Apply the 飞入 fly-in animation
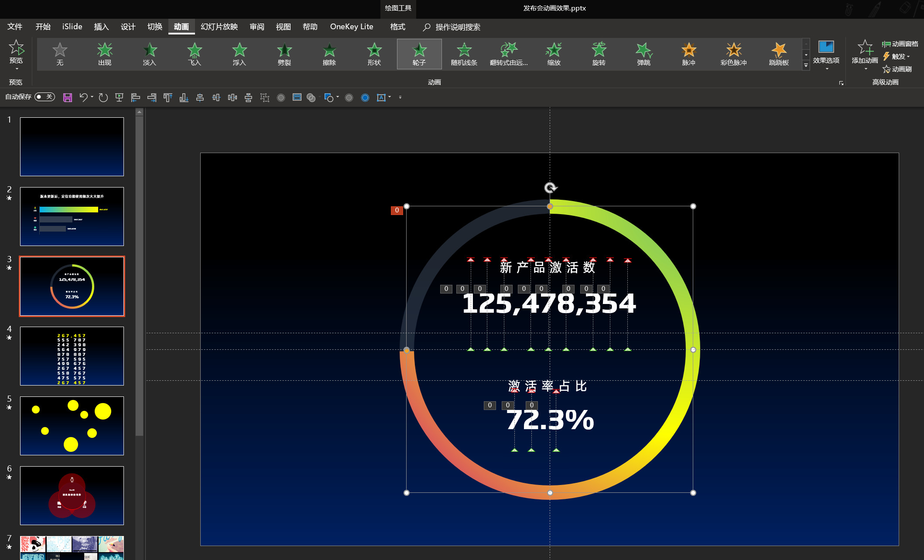924x560 pixels. click(x=195, y=54)
